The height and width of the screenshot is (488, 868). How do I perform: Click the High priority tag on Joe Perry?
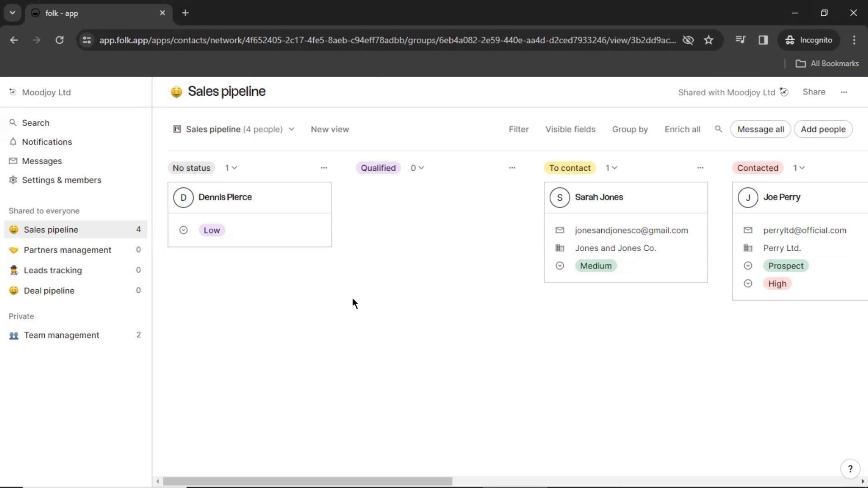point(777,284)
